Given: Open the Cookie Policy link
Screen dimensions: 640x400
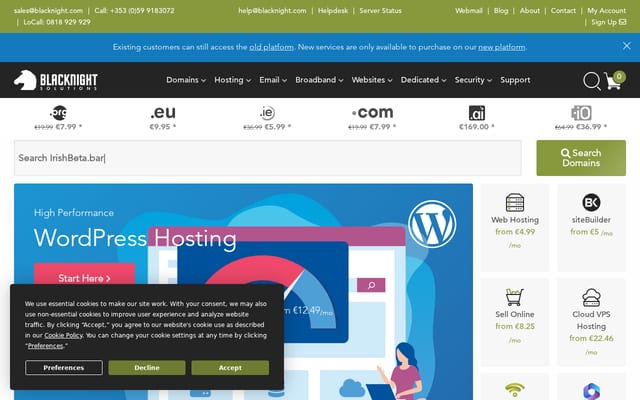Looking at the screenshot, I should pos(63,335).
